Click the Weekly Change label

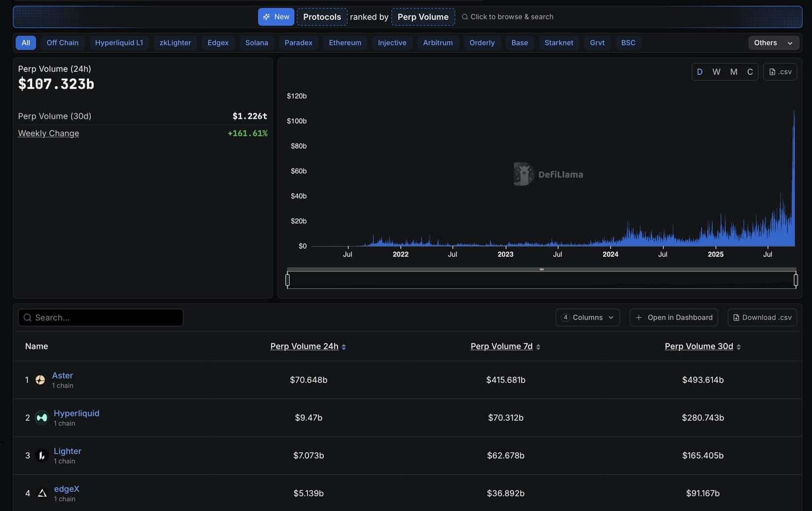(x=48, y=133)
